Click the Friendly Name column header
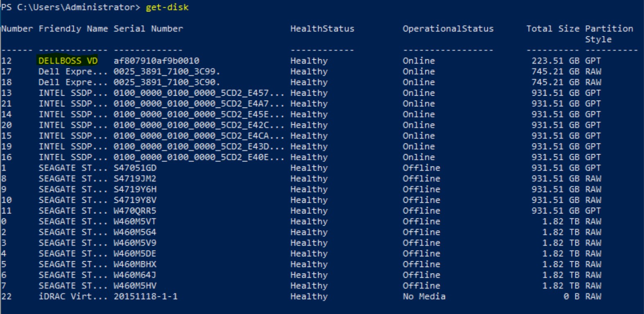The image size is (644, 314). coord(73,29)
